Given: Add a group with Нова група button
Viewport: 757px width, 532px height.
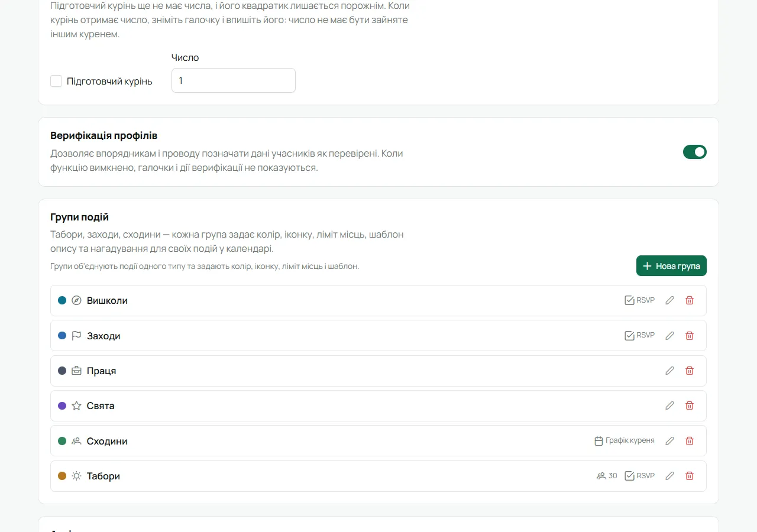Looking at the screenshot, I should click(671, 266).
